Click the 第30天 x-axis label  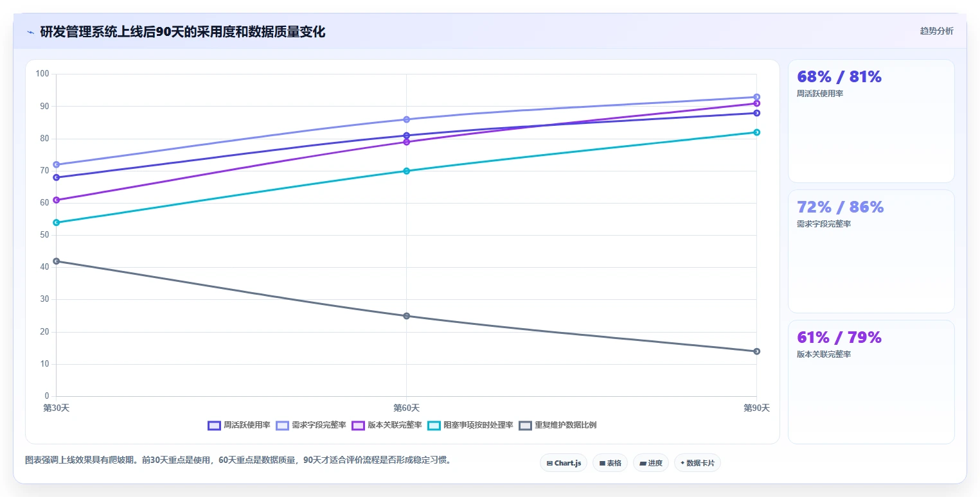[x=56, y=408]
